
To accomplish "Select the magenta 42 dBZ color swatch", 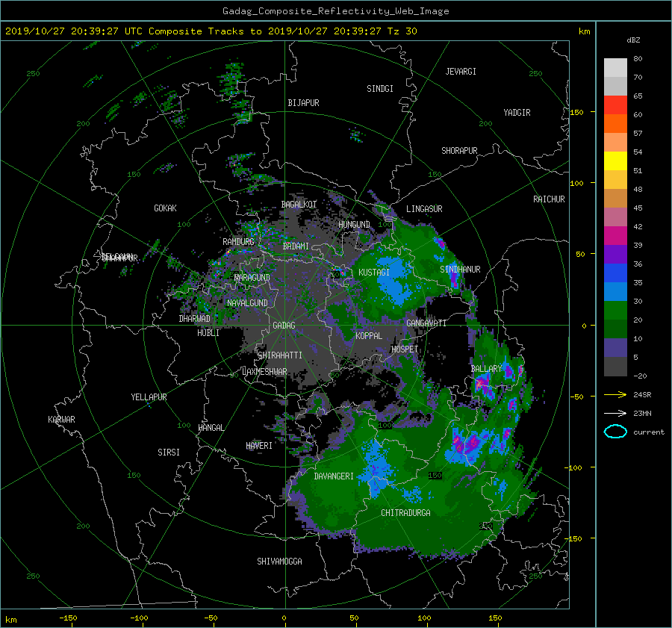I will point(615,235).
